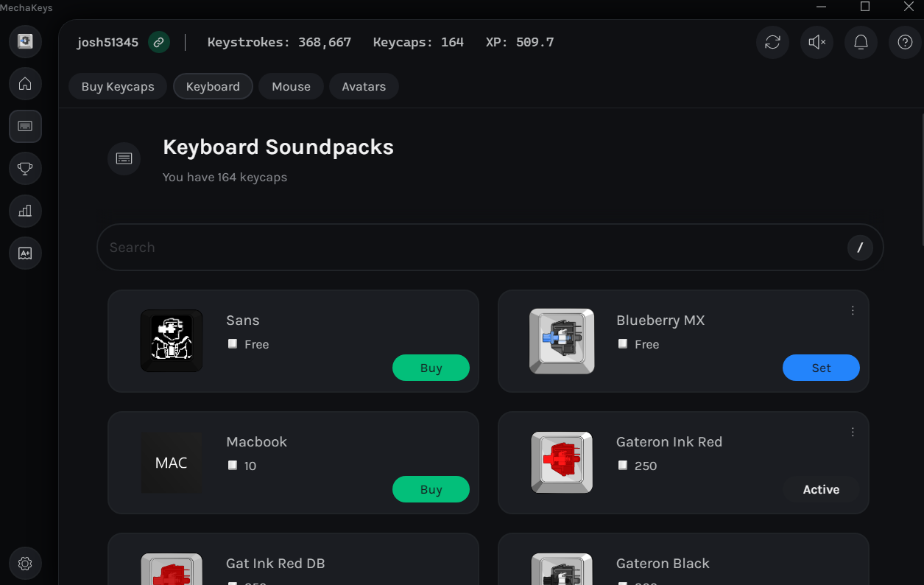Switch to the Mouse tab

(291, 86)
